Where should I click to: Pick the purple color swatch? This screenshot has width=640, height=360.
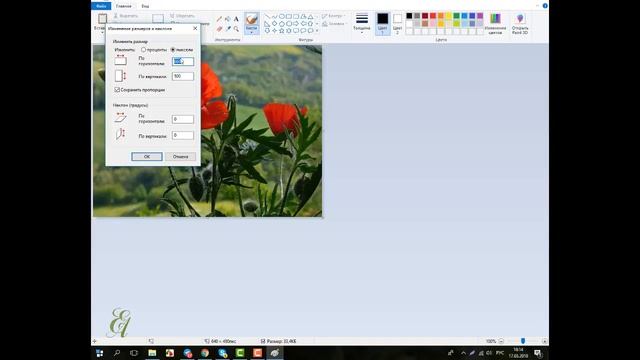pyautogui.click(x=480, y=16)
